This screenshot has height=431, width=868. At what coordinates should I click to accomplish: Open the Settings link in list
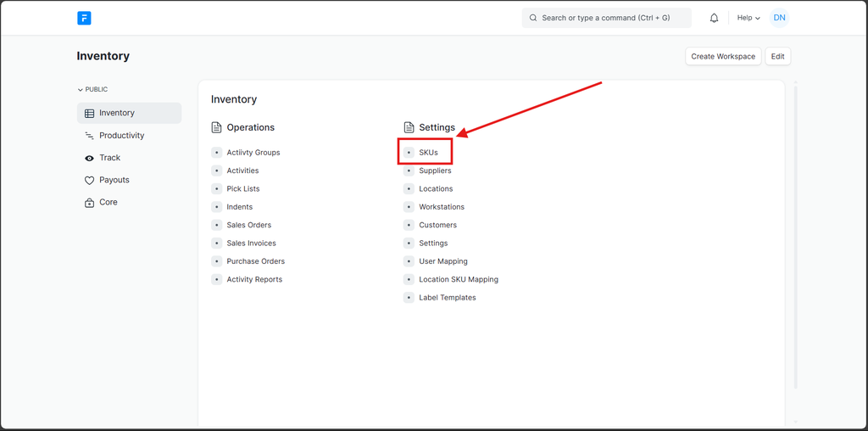point(433,243)
